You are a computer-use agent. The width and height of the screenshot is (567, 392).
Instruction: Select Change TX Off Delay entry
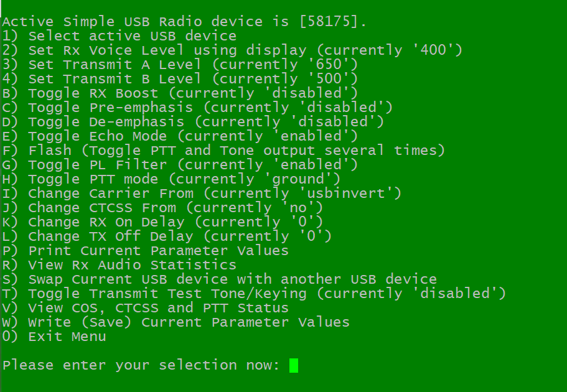[x=167, y=236]
